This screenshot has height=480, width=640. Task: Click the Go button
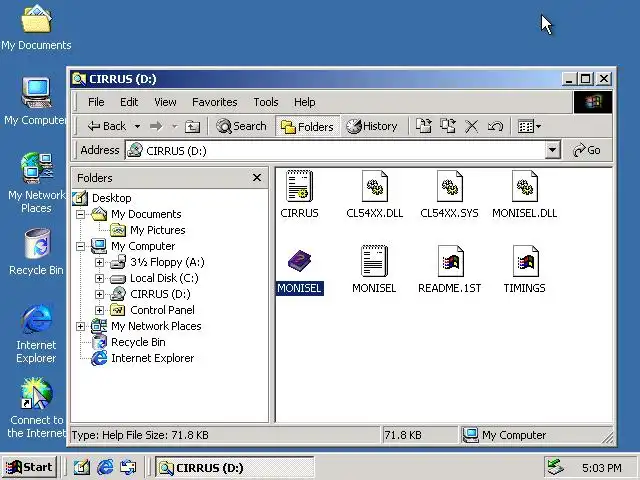(587, 150)
